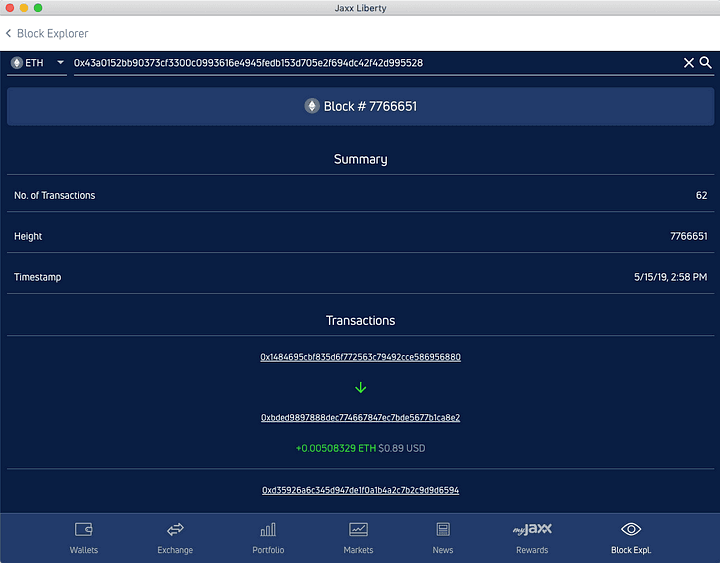Show the News tab
Screen dimensions: 720x563
tap(443, 537)
